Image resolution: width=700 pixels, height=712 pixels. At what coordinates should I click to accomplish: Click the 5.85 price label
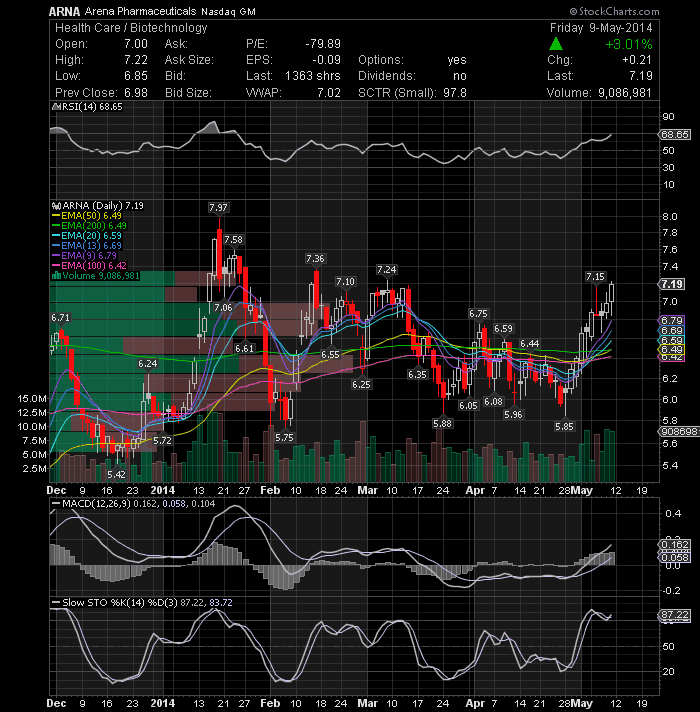tap(564, 426)
